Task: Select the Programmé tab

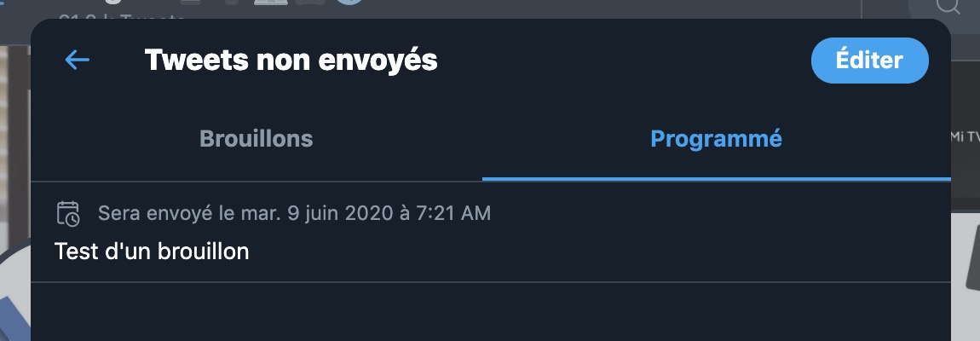Action: pyautogui.click(x=716, y=138)
